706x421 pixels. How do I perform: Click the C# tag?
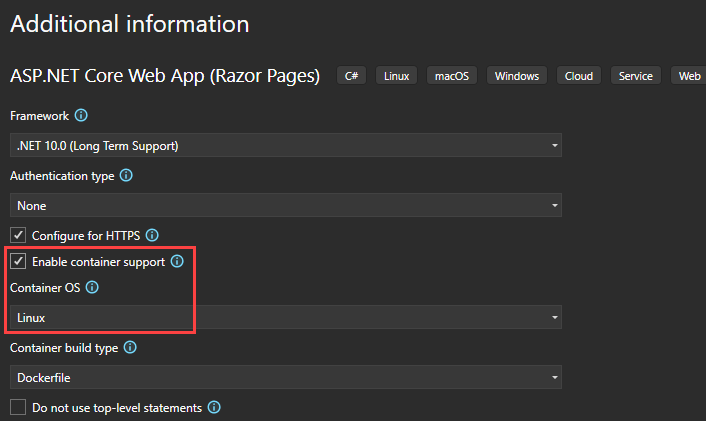coord(352,76)
